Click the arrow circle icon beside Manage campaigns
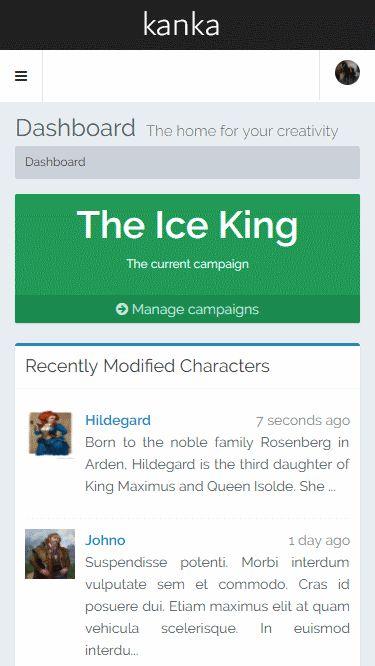 pyautogui.click(x=122, y=309)
